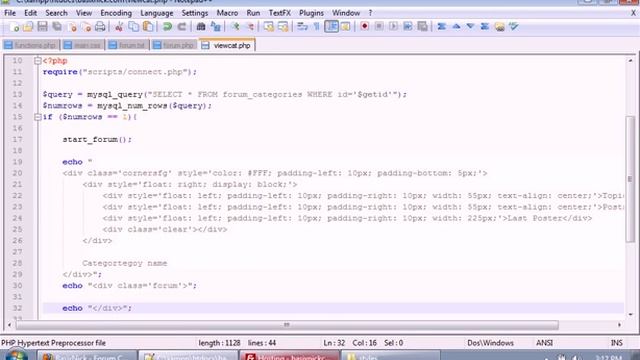Open Find with the binoculars icon
The height and width of the screenshot is (360, 640).
200,27
